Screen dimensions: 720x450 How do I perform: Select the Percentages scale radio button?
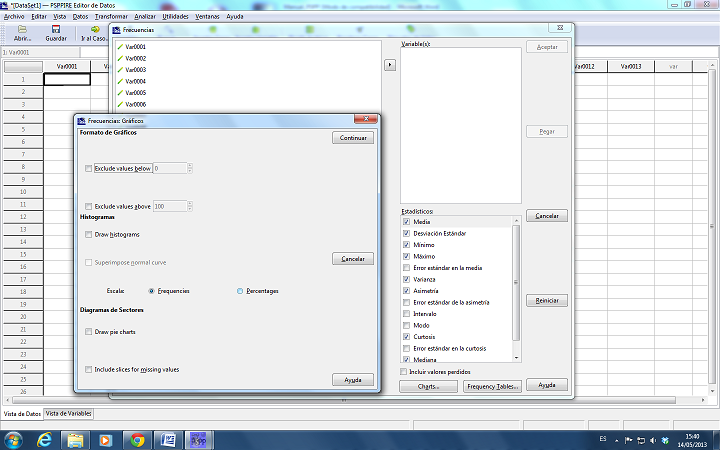240,291
